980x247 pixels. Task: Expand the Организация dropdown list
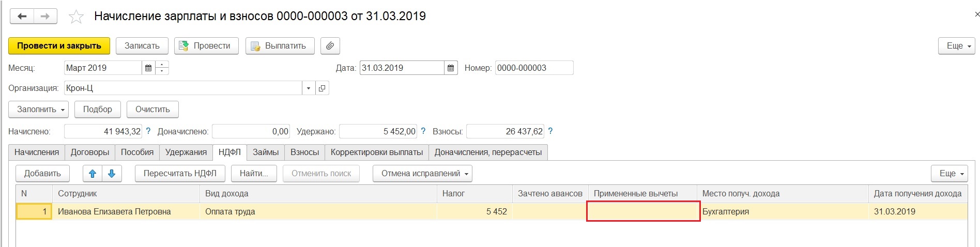point(309,88)
